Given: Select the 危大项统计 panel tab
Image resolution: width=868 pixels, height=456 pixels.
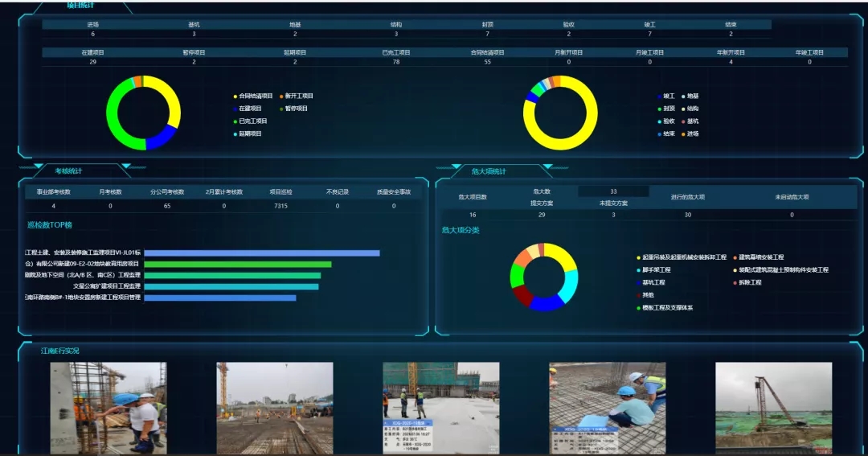Looking at the screenshot, I should coord(489,171).
